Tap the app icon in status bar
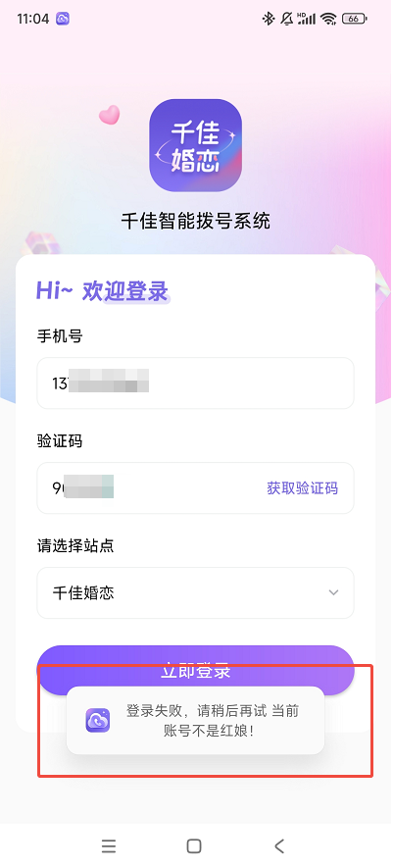 tap(63, 19)
